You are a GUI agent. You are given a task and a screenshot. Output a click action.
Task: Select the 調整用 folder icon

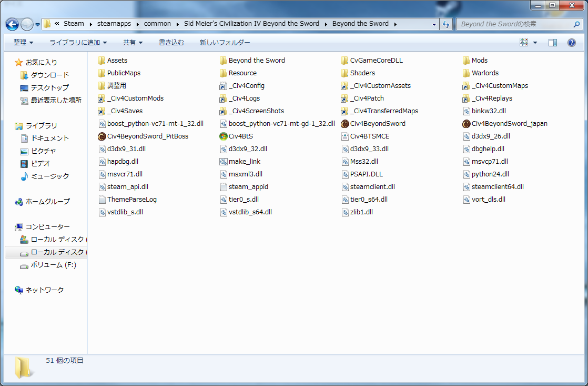(x=102, y=86)
